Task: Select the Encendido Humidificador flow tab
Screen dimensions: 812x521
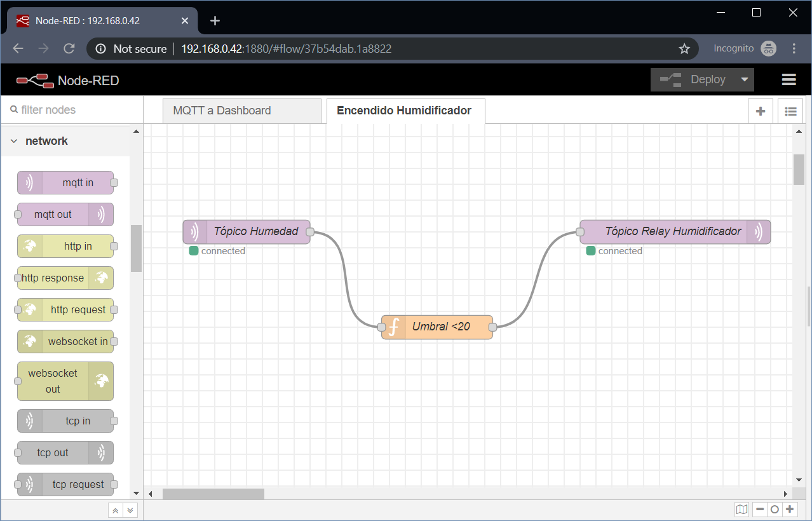Action: tap(405, 111)
